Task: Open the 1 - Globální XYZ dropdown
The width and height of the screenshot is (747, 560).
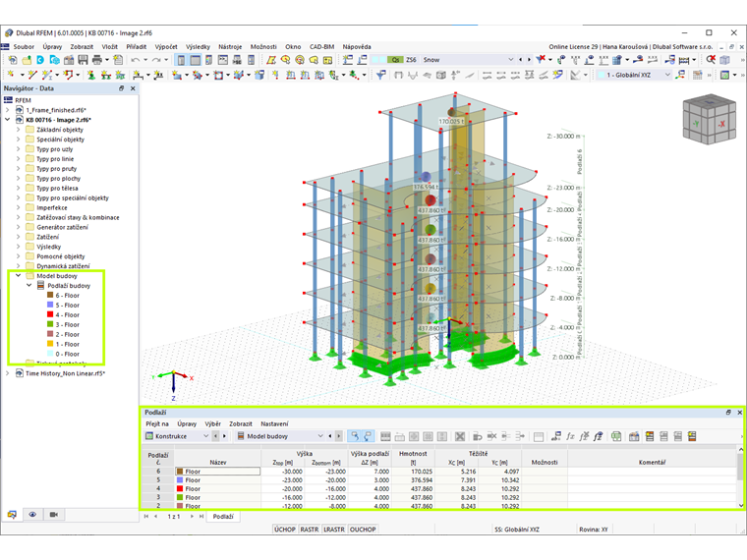Action: pos(667,75)
